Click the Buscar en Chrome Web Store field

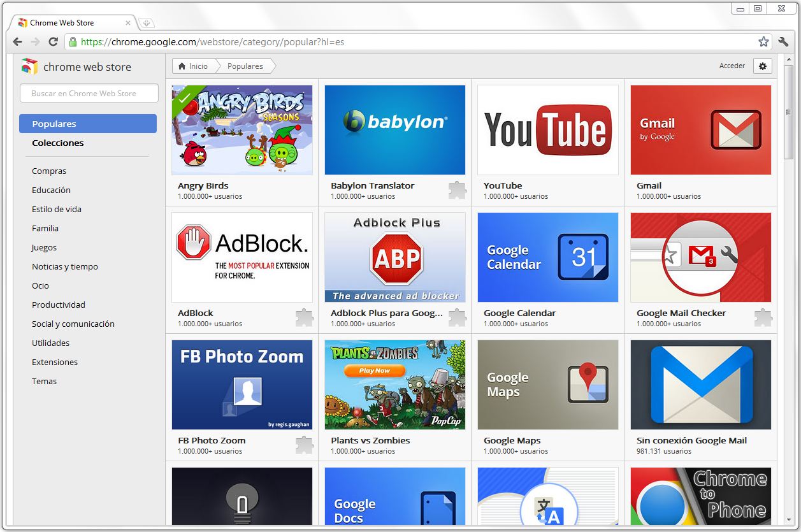pyautogui.click(x=89, y=93)
